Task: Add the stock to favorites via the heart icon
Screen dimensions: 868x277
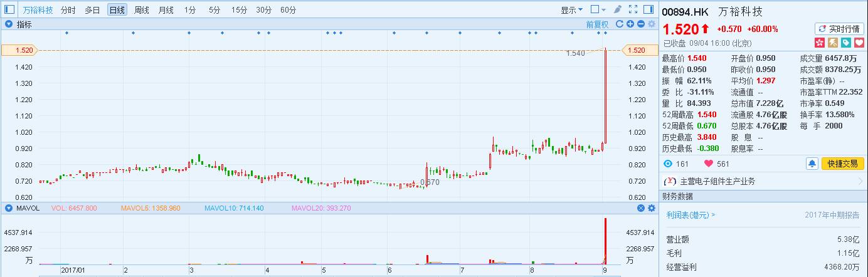Action: (859, 43)
